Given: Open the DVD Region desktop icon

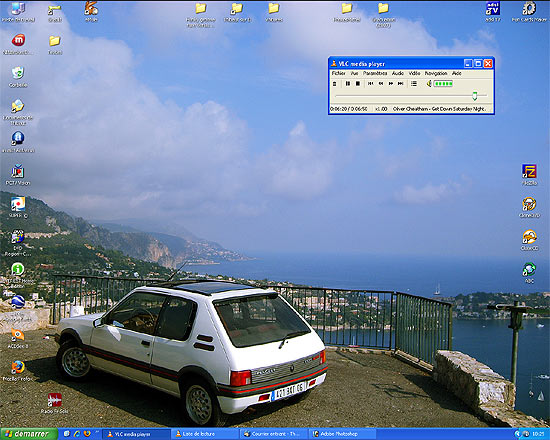Looking at the screenshot, I should [18, 243].
